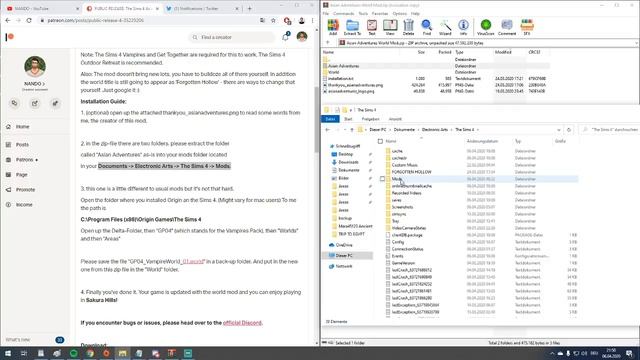The image size is (640, 360).
Task: Select FORGOTTEN HOLLOW folder in Explorer
Action: [411, 172]
